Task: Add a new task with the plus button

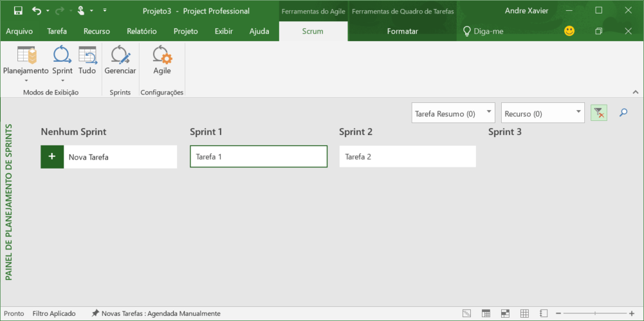Action: click(x=52, y=157)
